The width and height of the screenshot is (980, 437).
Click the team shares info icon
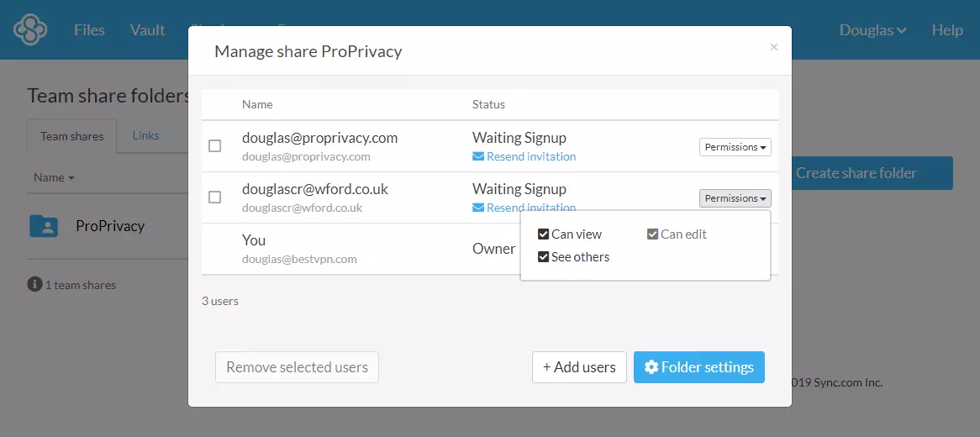(x=34, y=285)
